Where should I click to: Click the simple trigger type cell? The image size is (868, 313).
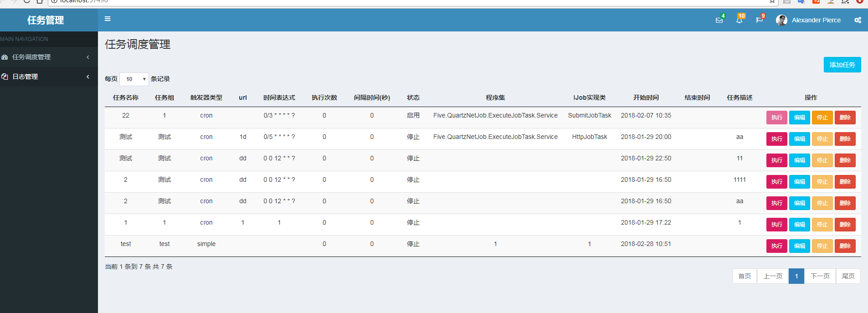coord(206,244)
